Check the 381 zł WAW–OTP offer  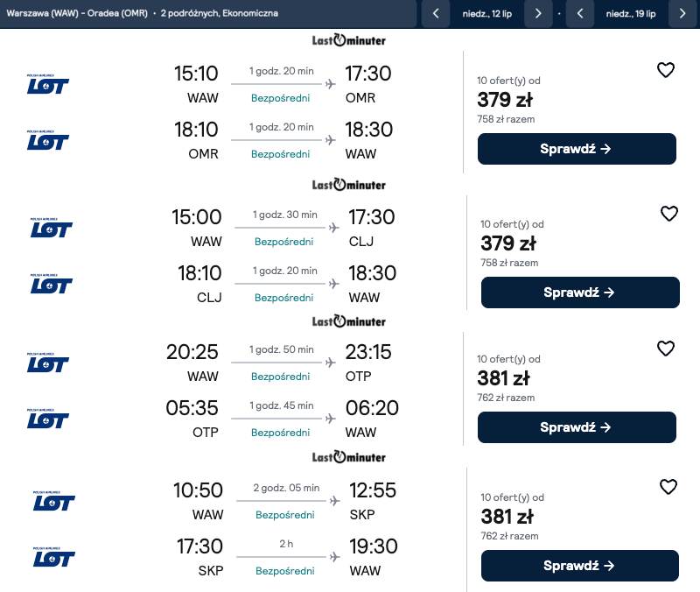pos(577,427)
